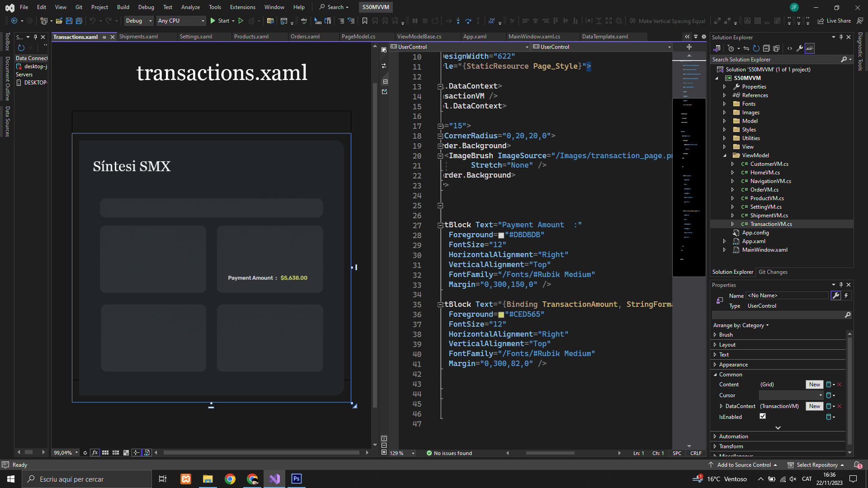Click the swap panes icon in split view
This screenshot has width=868, height=488.
384,66
